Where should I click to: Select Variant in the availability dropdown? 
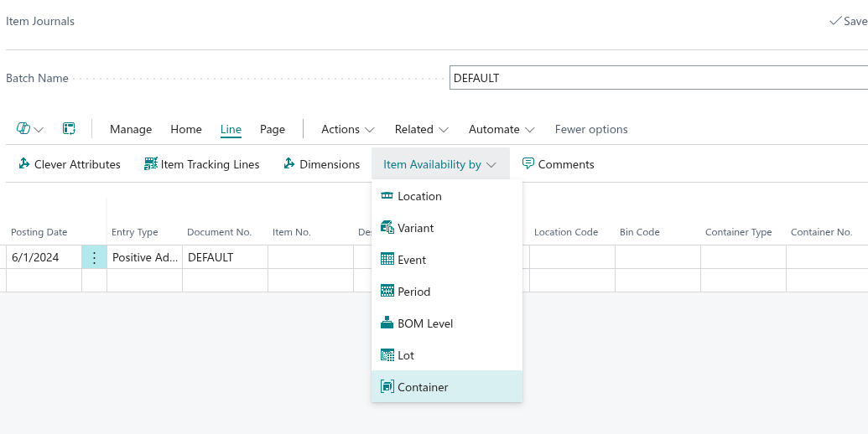[x=415, y=228]
